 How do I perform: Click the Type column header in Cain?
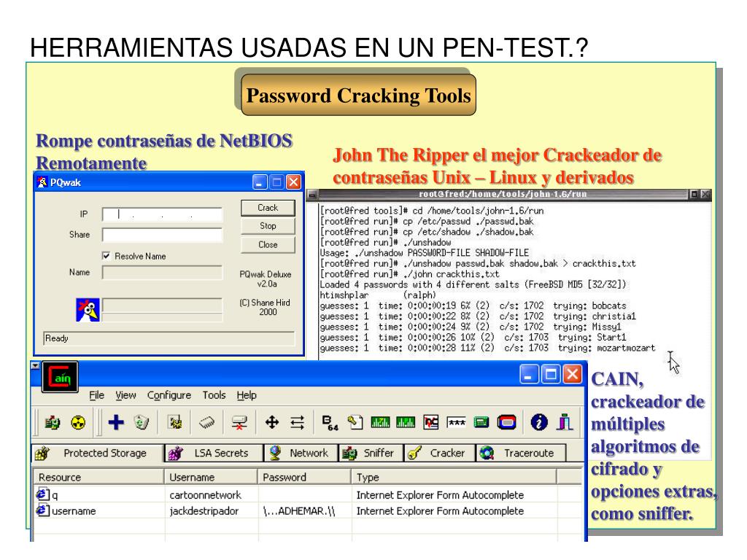point(454,477)
